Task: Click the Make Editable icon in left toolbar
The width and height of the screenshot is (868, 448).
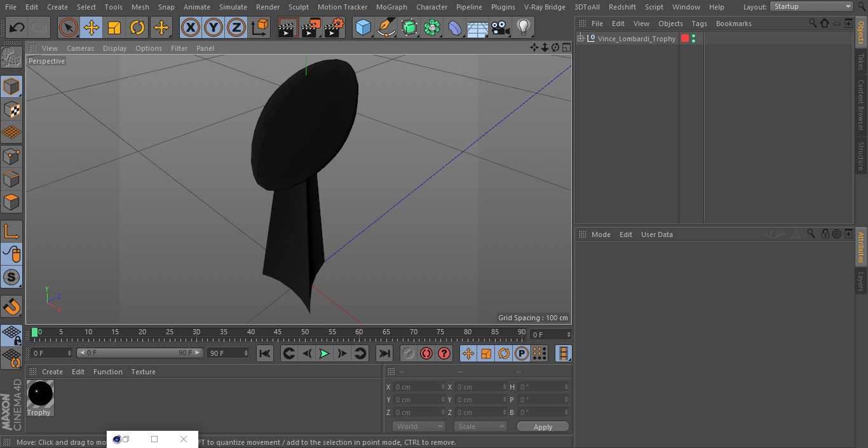Action: tap(11, 58)
